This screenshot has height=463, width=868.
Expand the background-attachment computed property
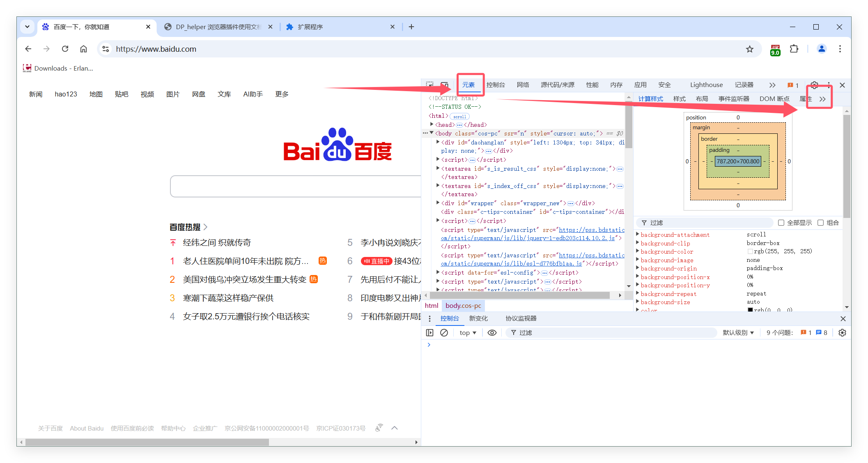point(638,234)
